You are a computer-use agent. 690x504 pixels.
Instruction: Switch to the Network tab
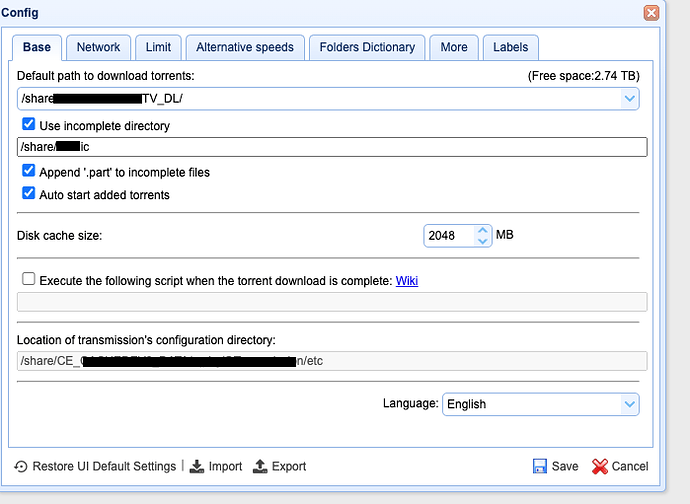click(x=98, y=47)
